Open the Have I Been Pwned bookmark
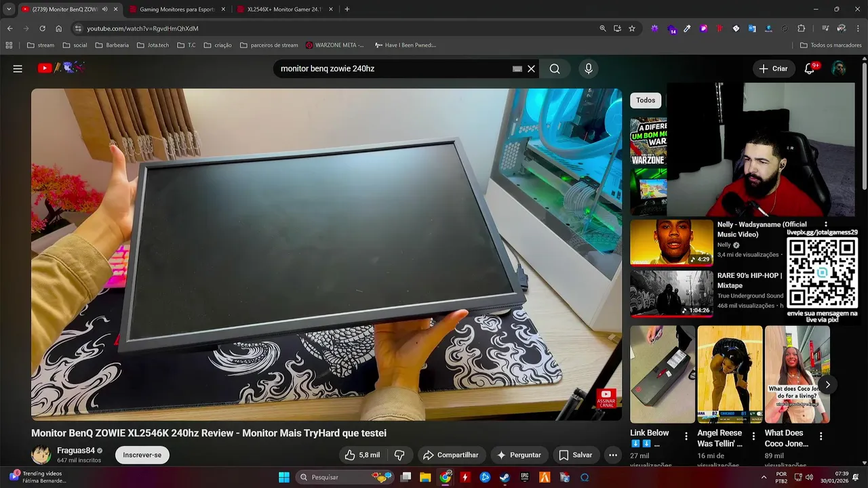The image size is (868, 488). 405,45
